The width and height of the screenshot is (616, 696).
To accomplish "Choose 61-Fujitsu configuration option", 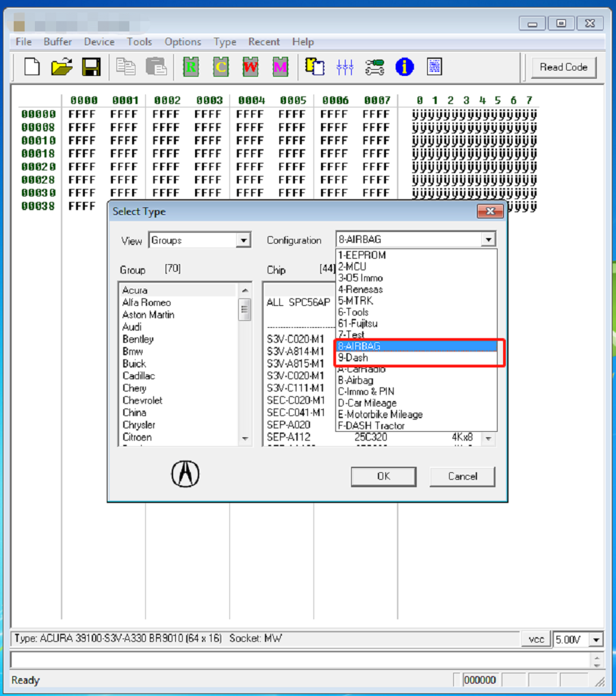I will click(x=416, y=324).
